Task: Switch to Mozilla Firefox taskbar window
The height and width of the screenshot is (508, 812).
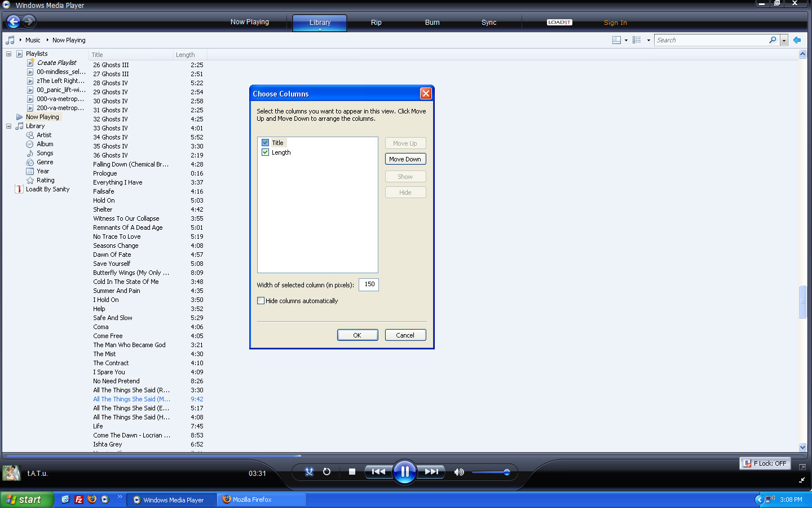Action: coord(262,500)
